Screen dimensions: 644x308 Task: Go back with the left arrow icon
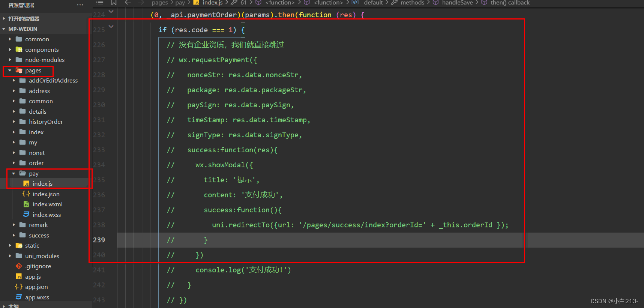point(128,3)
